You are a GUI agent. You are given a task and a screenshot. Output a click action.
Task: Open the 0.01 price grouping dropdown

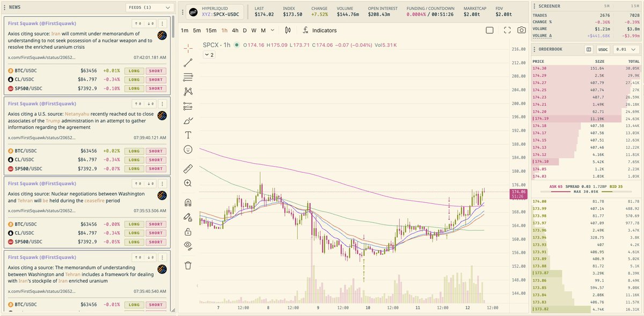pos(627,49)
